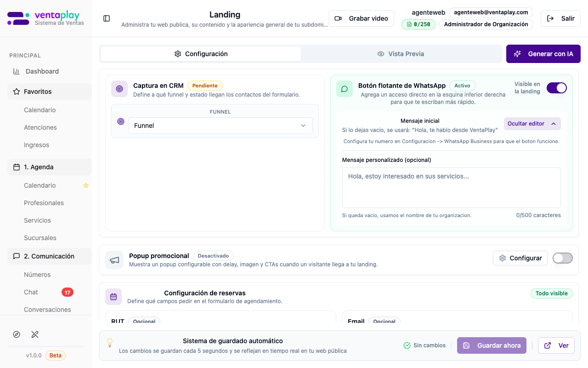Select the Configuración tab
588x368 pixels.
click(201, 54)
